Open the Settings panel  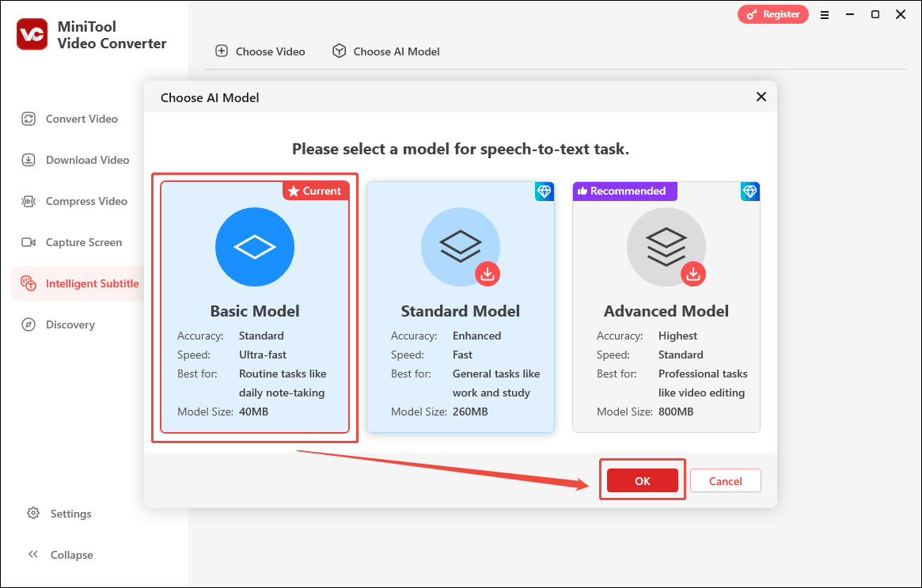59,514
